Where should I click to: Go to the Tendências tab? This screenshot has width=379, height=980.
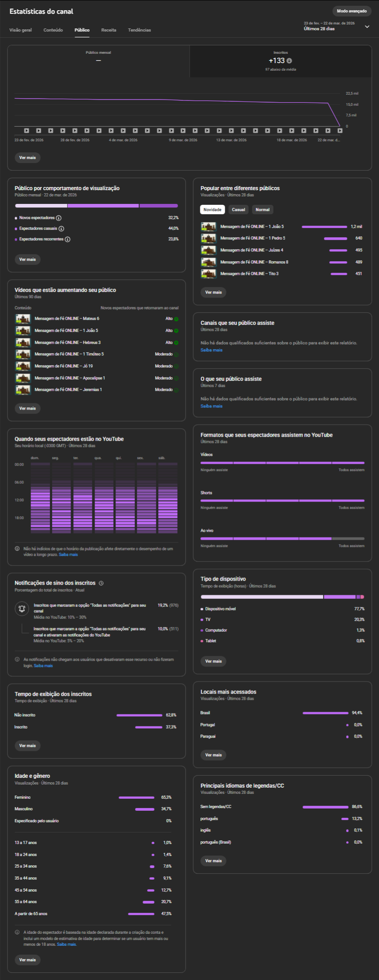pos(139,30)
